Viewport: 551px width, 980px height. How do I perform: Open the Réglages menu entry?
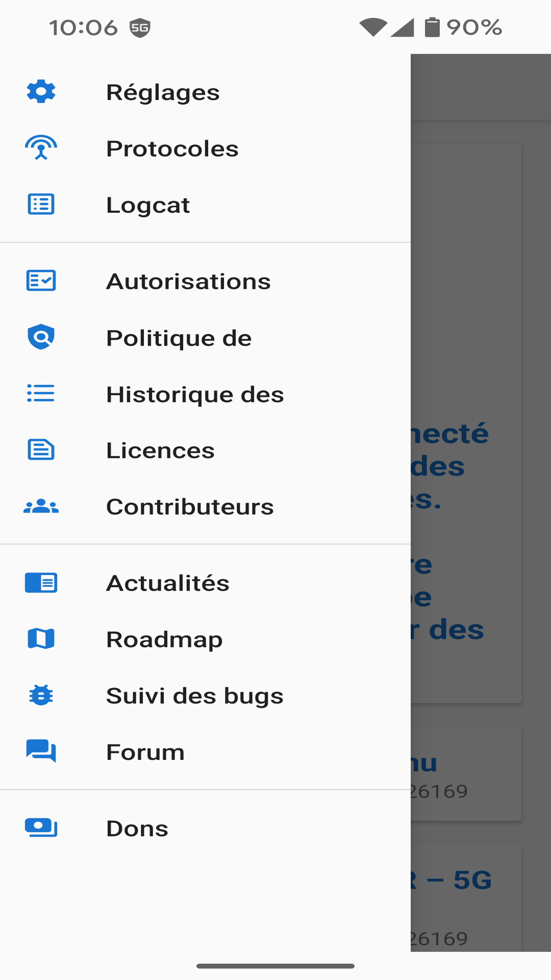163,92
